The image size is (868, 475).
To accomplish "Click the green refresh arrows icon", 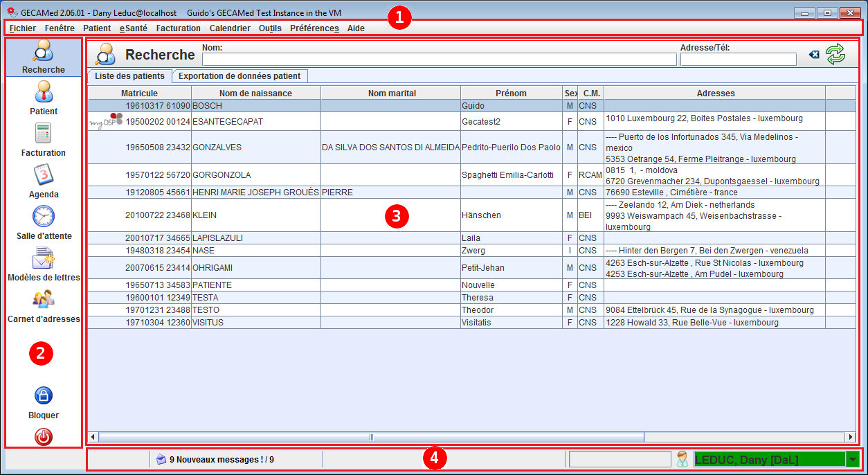I will tap(835, 55).
